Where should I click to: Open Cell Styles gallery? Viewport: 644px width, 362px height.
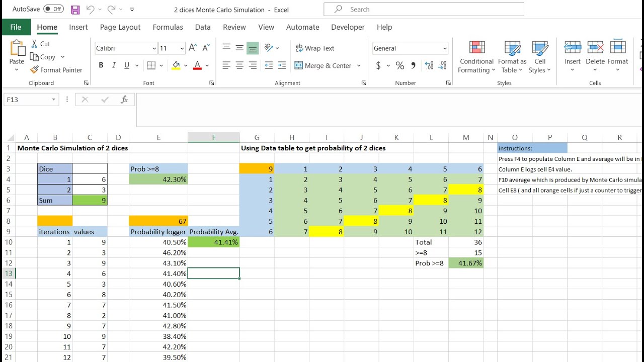[540, 57]
